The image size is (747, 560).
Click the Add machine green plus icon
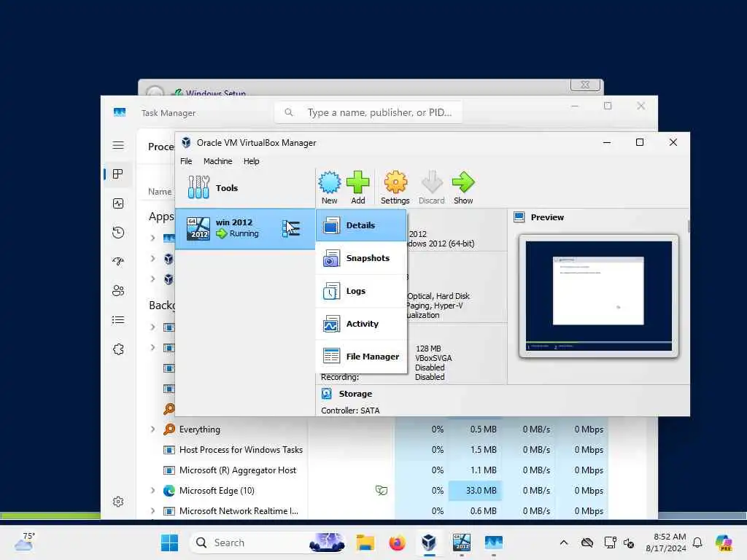(357, 187)
